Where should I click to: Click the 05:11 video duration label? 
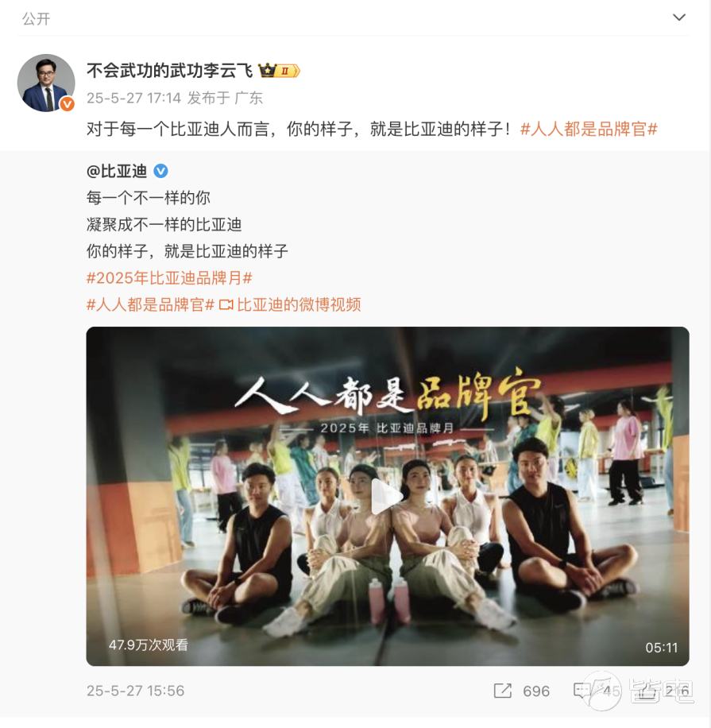point(661,648)
